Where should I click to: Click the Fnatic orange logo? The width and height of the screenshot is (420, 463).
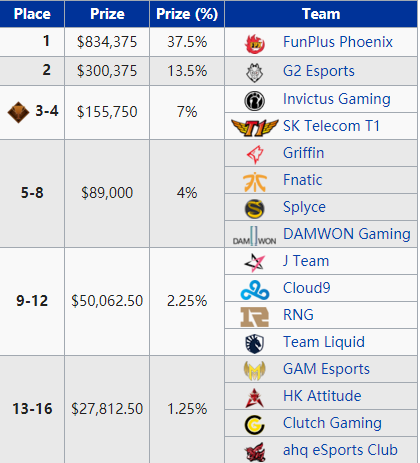[255, 182]
